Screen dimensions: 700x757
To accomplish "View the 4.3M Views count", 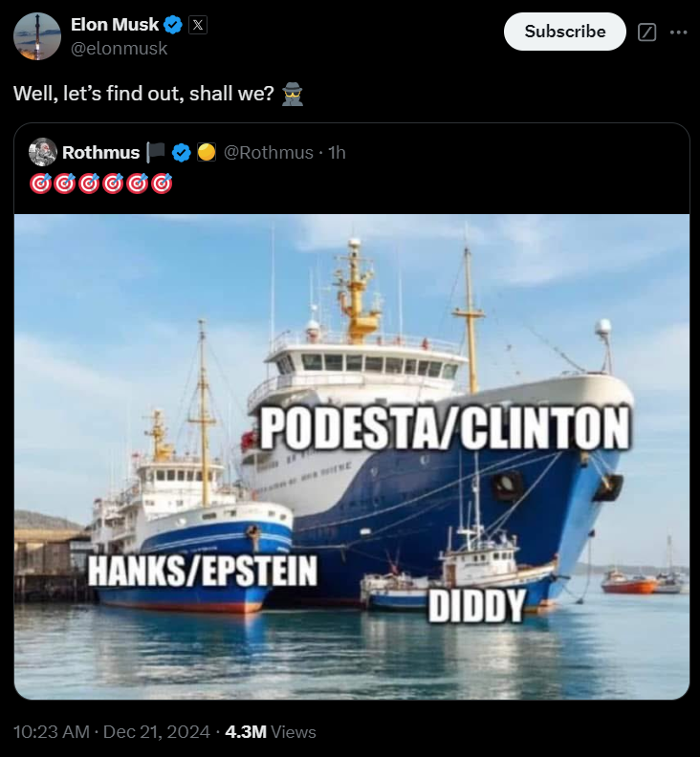I will click(271, 732).
